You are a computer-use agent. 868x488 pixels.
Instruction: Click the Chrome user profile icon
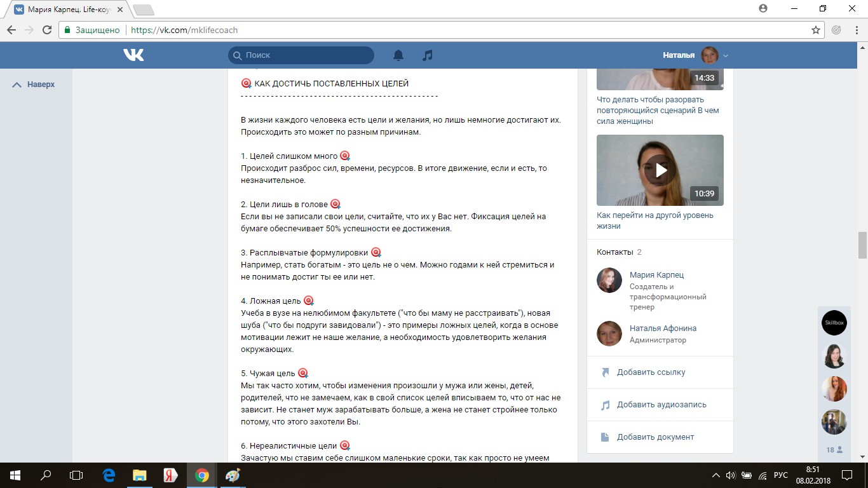point(763,8)
